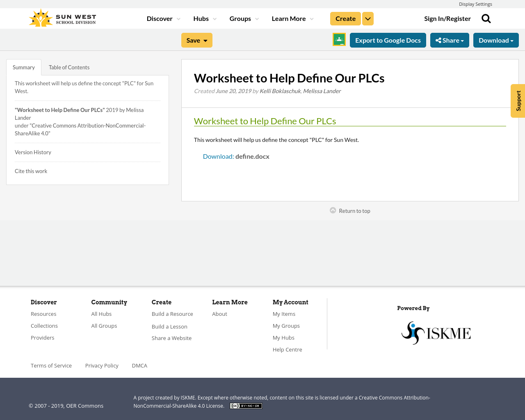View the Version History
Viewport: 525px width, 420px height.
click(x=33, y=151)
